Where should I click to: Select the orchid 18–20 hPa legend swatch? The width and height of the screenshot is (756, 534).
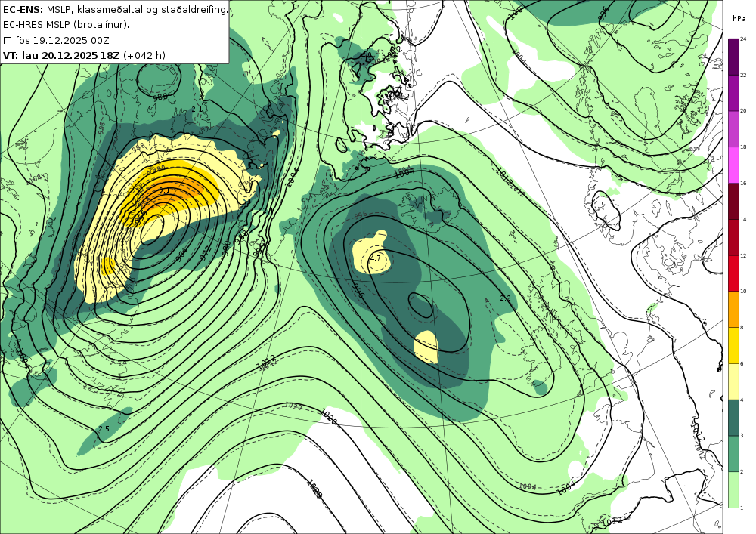[734, 128]
